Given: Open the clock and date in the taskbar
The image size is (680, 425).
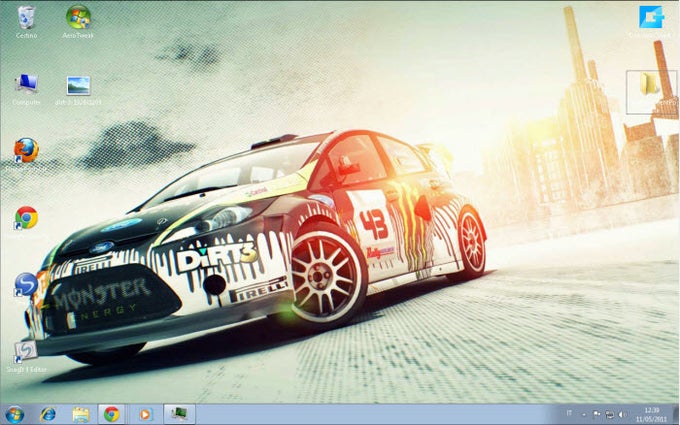Looking at the screenshot, I should tap(651, 415).
